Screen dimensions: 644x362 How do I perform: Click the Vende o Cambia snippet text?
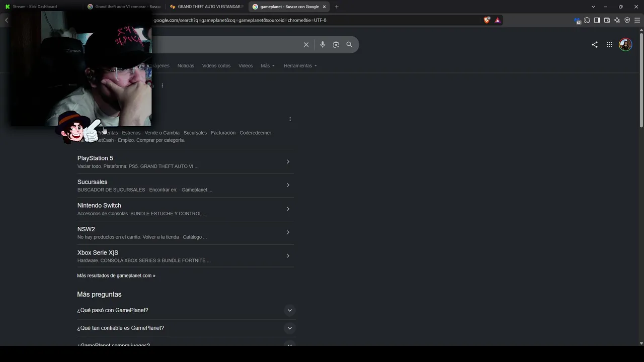(x=162, y=133)
